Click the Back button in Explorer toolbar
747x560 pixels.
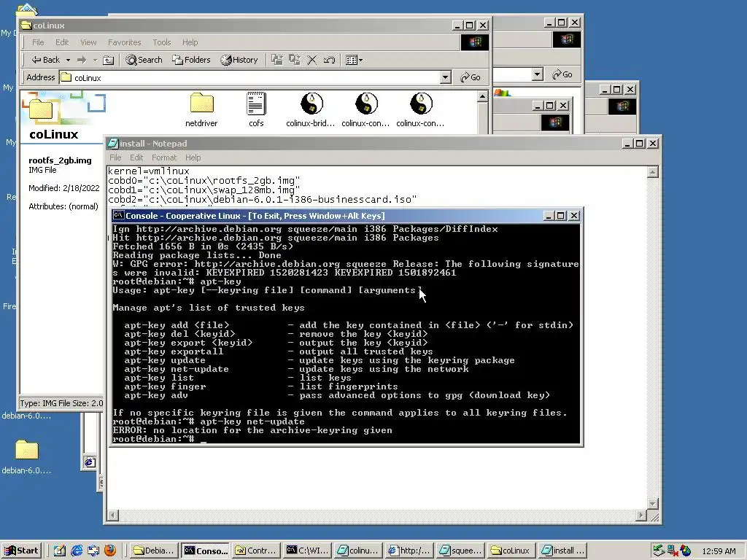point(46,60)
